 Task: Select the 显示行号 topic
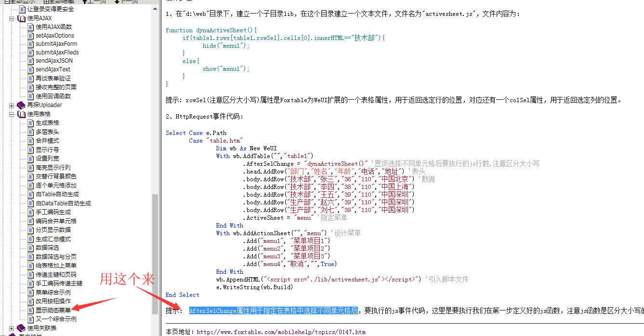[x=47, y=150]
